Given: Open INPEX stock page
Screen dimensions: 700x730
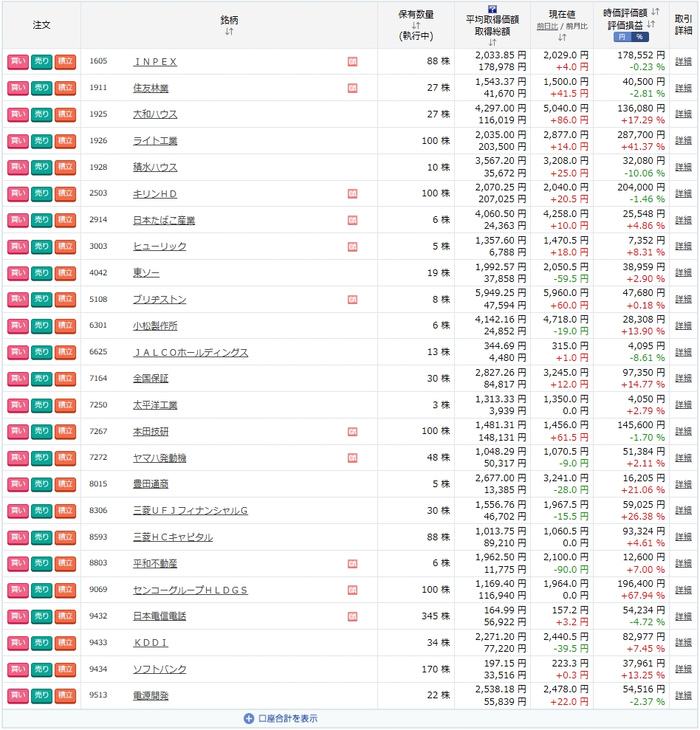Looking at the screenshot, I should [x=155, y=62].
